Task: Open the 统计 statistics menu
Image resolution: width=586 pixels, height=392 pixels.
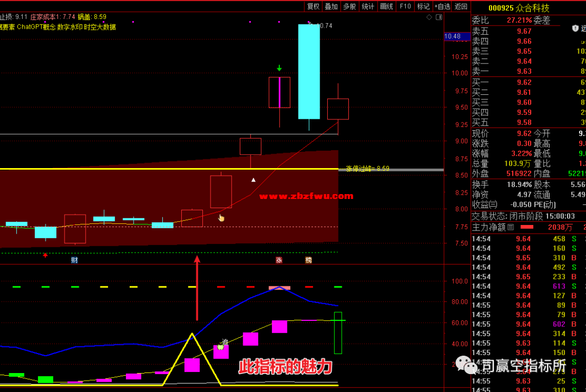Action: pos(368,7)
